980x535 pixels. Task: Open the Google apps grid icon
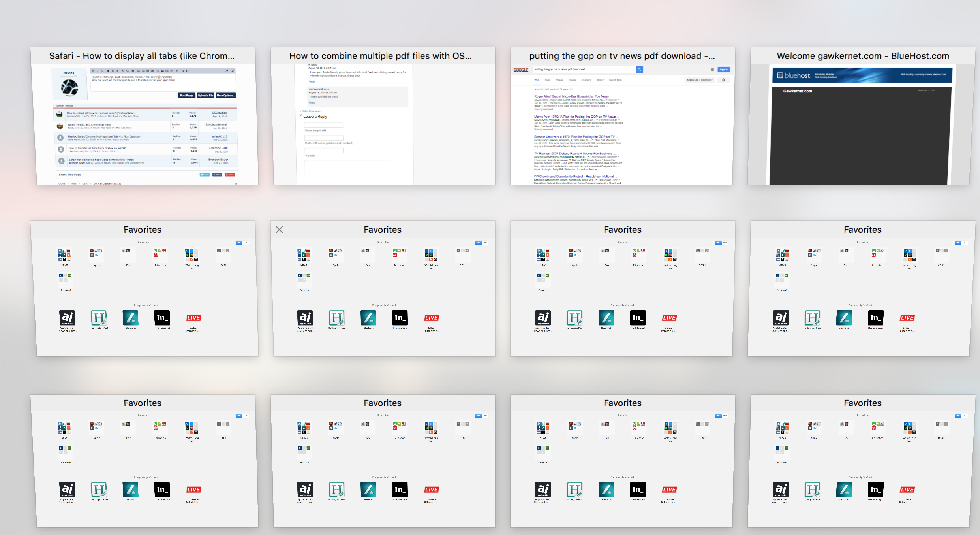(x=712, y=70)
